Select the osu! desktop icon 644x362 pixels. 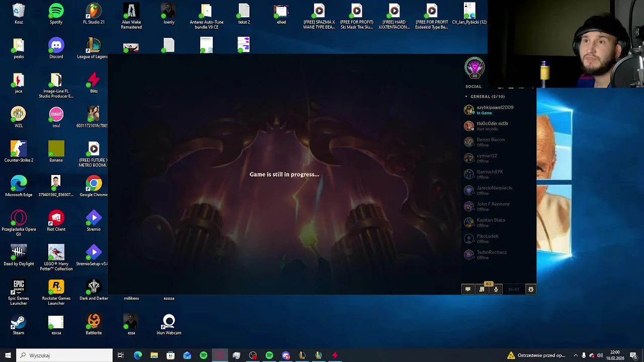pos(56,117)
